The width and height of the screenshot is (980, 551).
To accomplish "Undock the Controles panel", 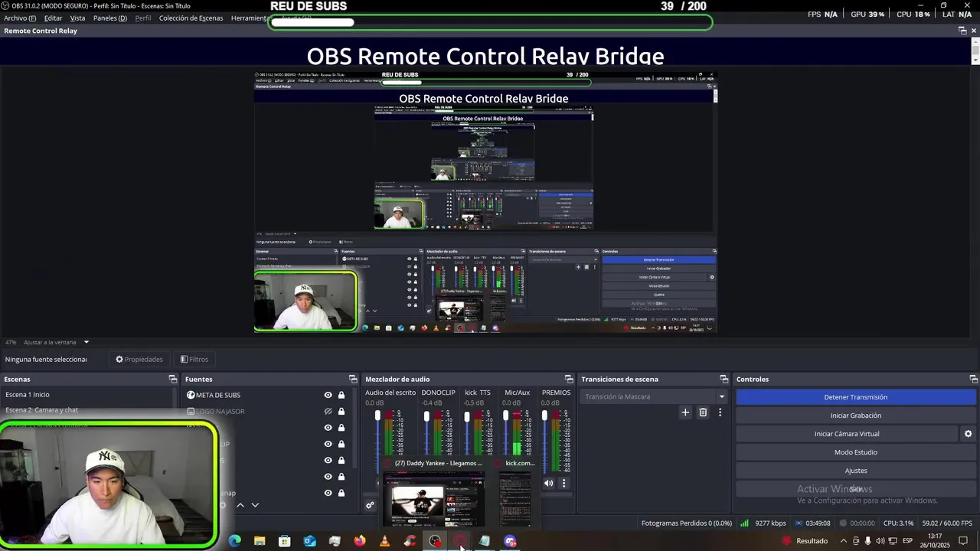I will 973,379.
